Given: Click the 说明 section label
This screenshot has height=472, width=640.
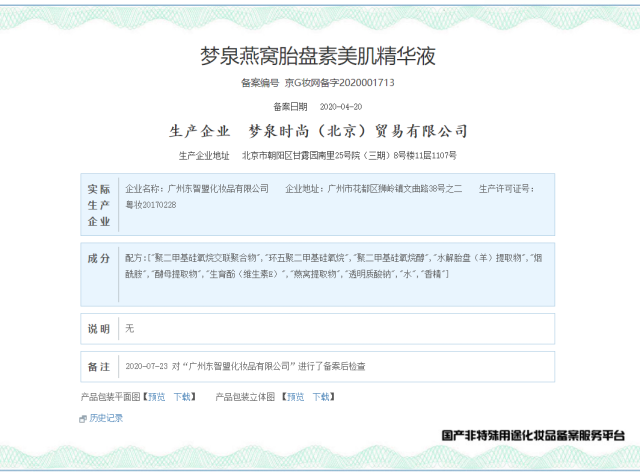Looking at the screenshot, I should coord(99,329).
